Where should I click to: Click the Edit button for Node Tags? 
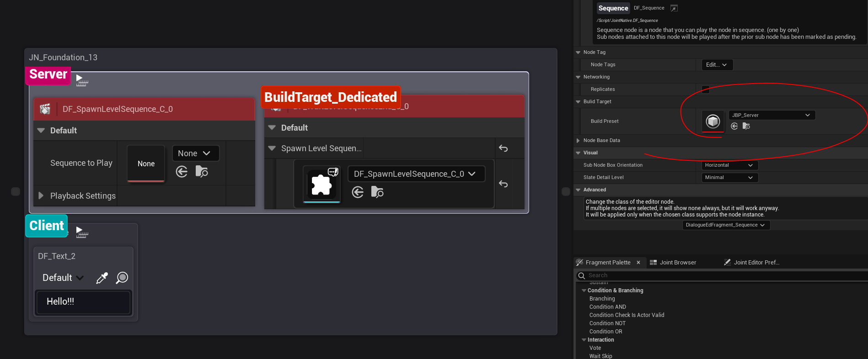click(x=717, y=65)
